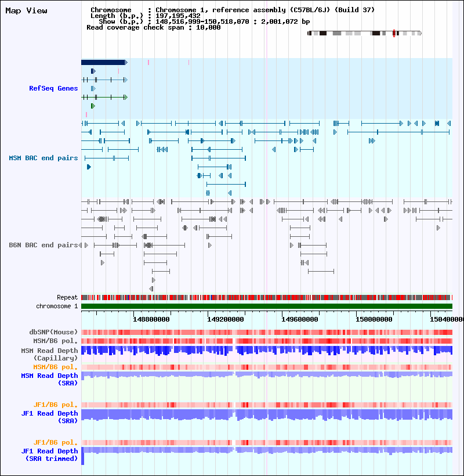The image size is (464, 476).
Task: Open the RefSeq Genes track label
Action: coord(53,88)
